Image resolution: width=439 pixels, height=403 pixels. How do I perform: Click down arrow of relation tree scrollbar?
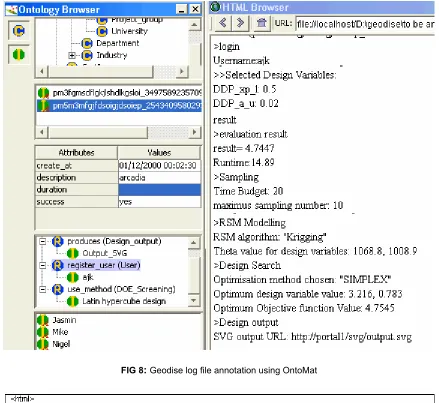click(x=194, y=300)
